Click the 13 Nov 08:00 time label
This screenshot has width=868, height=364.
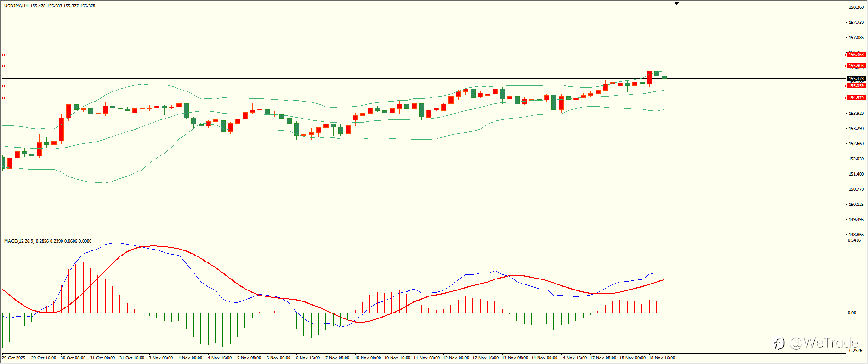coord(515,358)
